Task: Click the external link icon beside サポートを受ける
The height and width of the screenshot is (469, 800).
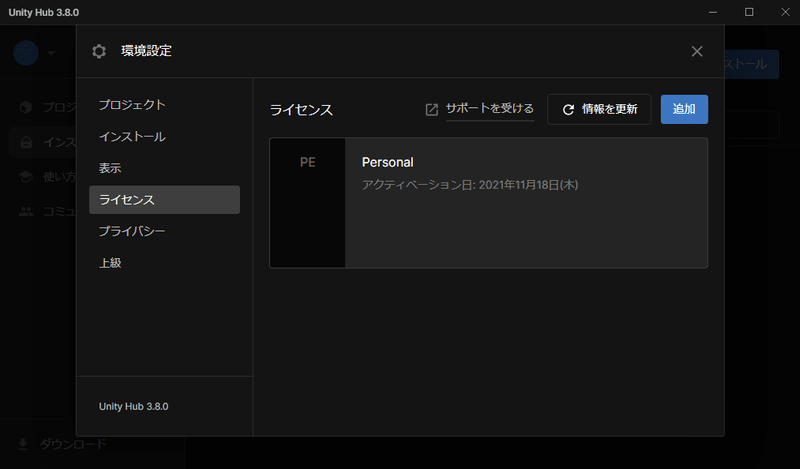Action: (432, 109)
